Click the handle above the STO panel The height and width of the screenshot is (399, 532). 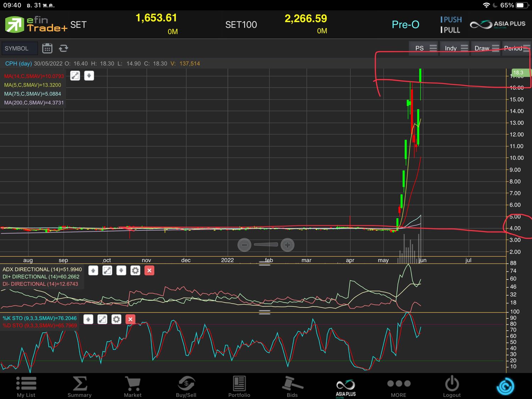pos(265,312)
